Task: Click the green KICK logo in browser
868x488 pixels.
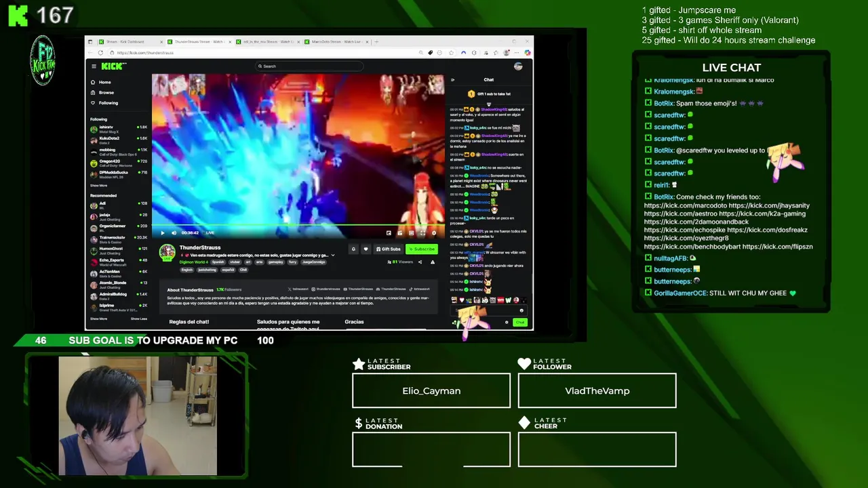Action: tap(114, 66)
